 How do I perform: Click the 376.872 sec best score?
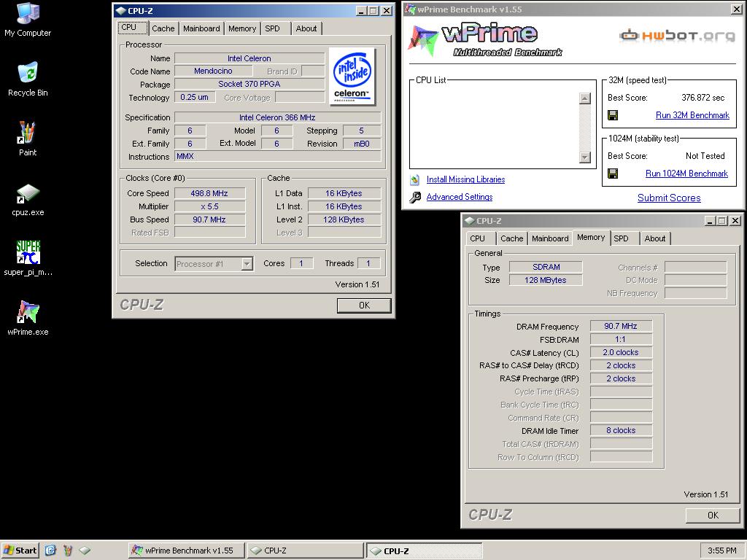703,98
